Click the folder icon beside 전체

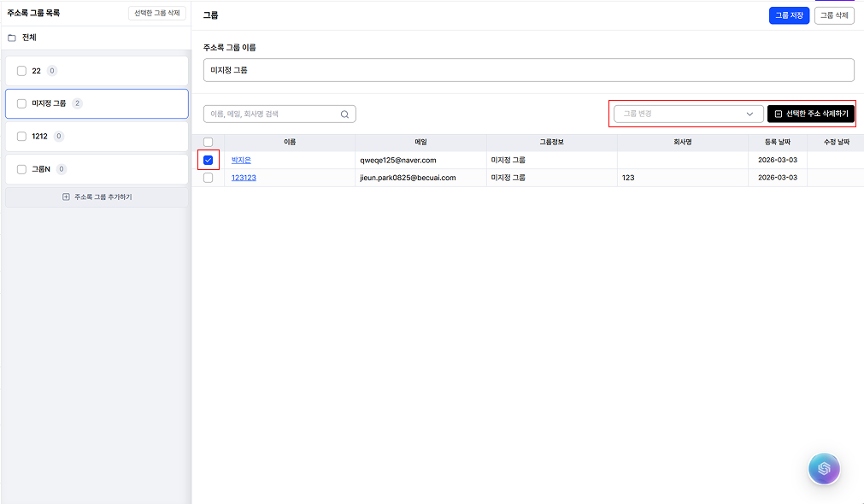tap(12, 38)
